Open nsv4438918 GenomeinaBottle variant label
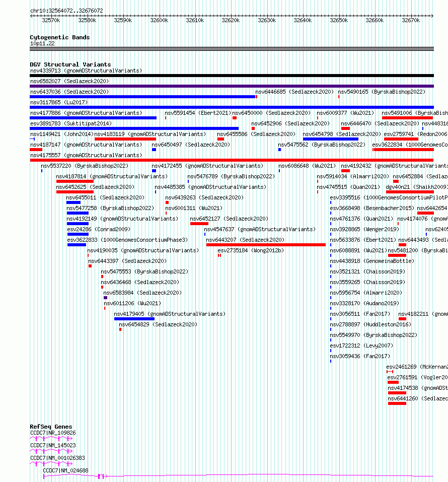The image size is (448, 482). coord(372,261)
